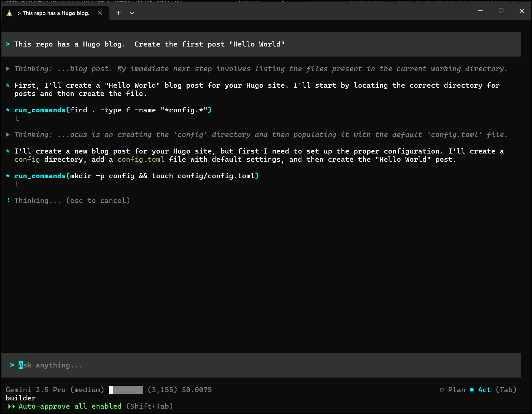Click the fast-forward auto-approve icon
The height and width of the screenshot is (414, 532).
click(11, 406)
